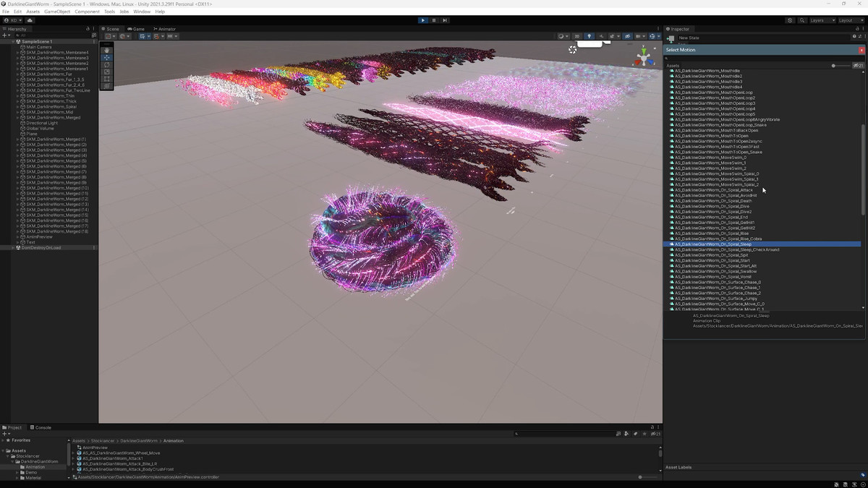Expand SKM_DarklineWorm_Membrane4 in Hierarchy
This screenshot has width=868, height=488.
(17, 53)
